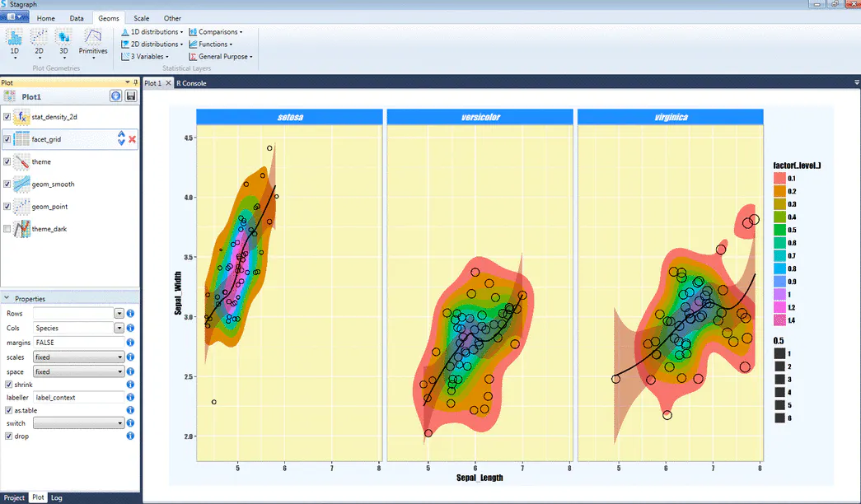Expand the Cols Species dropdown
861x504 pixels.
click(119, 328)
